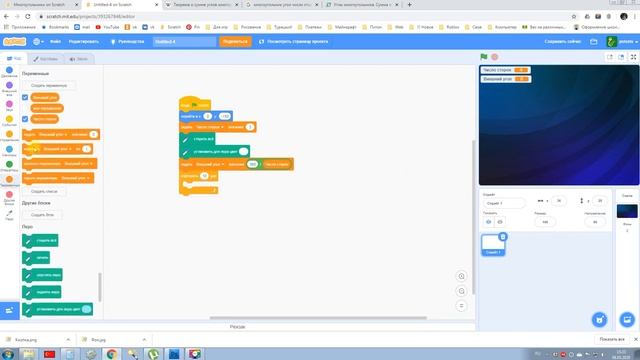Bookmark this page with star icon
Viewport: 640px width, 360px height.
pos(574,16)
